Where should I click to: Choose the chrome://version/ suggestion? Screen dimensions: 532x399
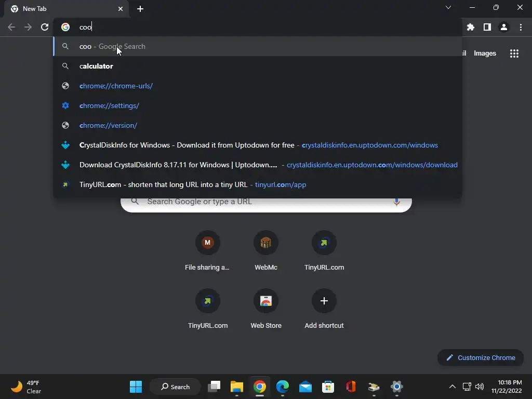258,125
